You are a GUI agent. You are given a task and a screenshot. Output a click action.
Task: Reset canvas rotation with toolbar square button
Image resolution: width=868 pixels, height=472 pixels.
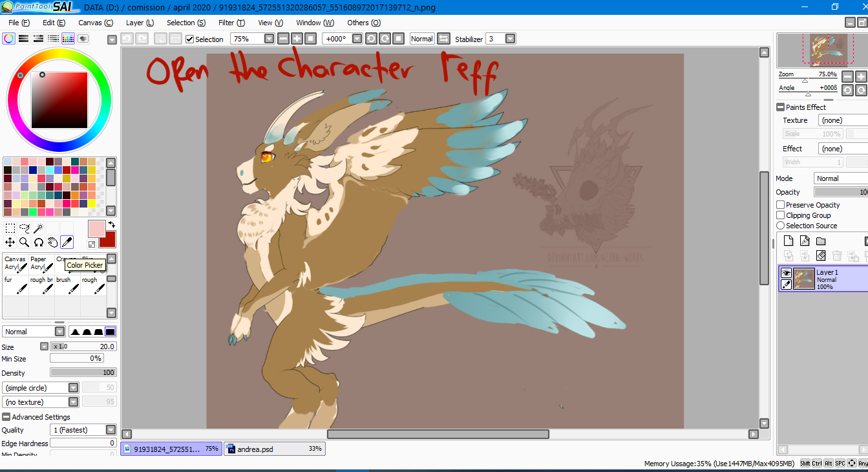[x=399, y=39]
